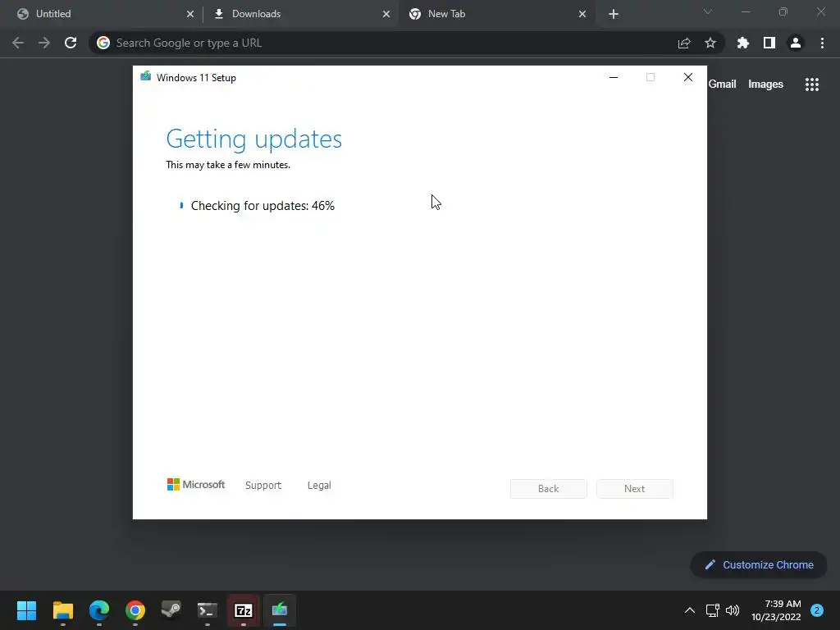Go back in Chrome

pyautogui.click(x=18, y=43)
